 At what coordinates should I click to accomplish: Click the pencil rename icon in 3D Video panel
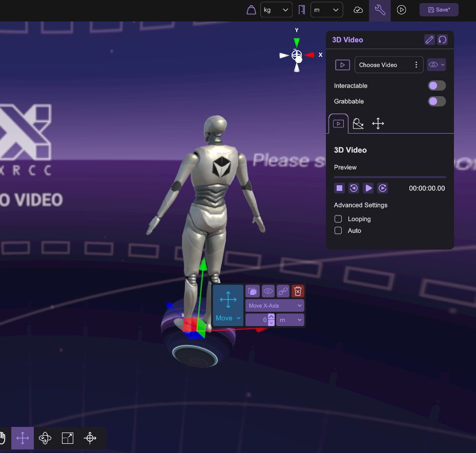[429, 40]
